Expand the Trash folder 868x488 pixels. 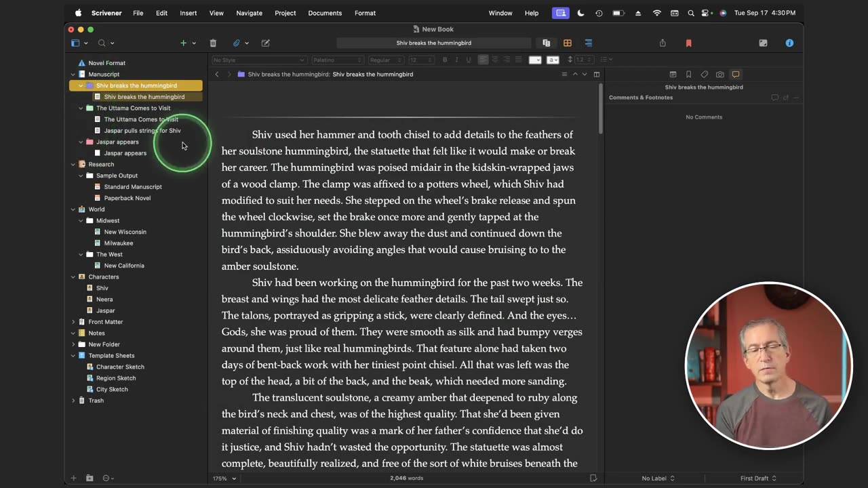pos(73,401)
